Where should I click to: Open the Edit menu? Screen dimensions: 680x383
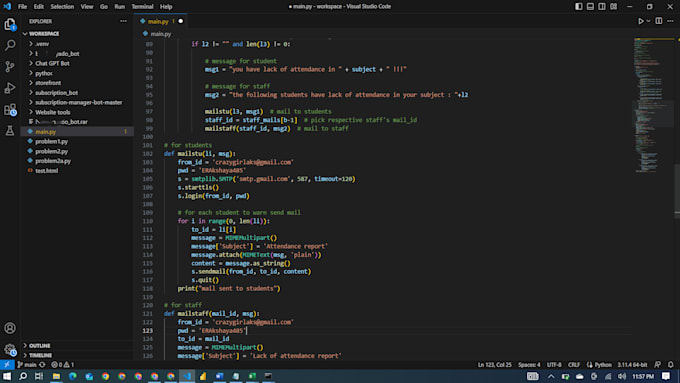pyautogui.click(x=39, y=7)
